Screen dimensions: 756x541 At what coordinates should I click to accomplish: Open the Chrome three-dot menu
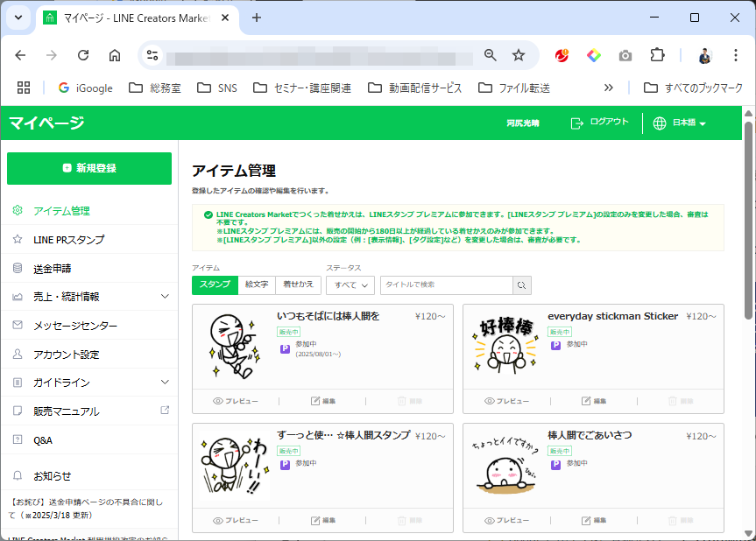point(736,55)
